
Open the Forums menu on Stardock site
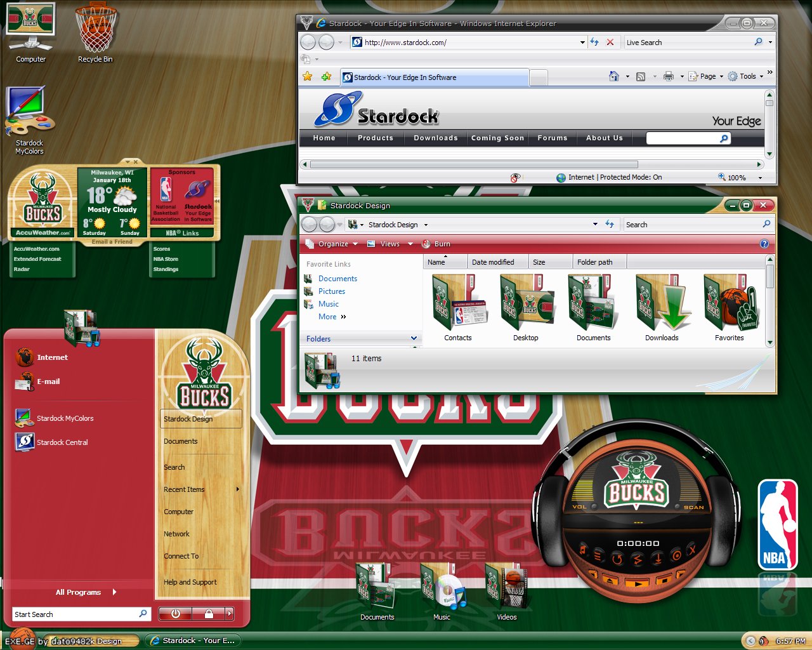[x=553, y=138]
